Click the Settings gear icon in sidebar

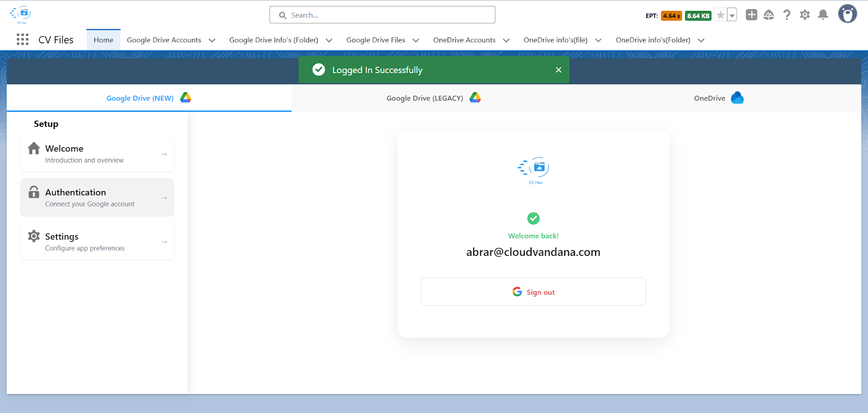(34, 236)
